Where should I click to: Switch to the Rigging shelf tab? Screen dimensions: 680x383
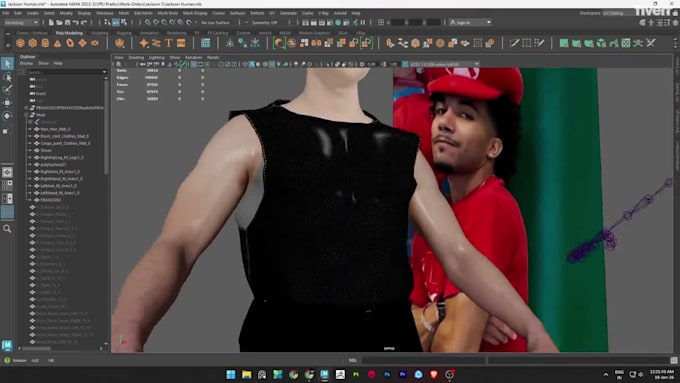(x=124, y=33)
